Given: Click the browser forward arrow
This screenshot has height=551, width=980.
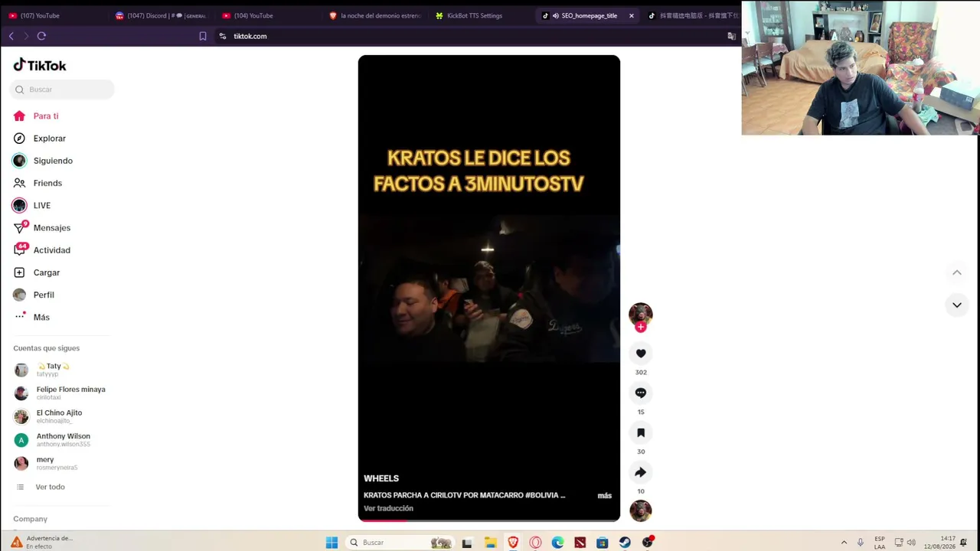Looking at the screenshot, I should [25, 36].
